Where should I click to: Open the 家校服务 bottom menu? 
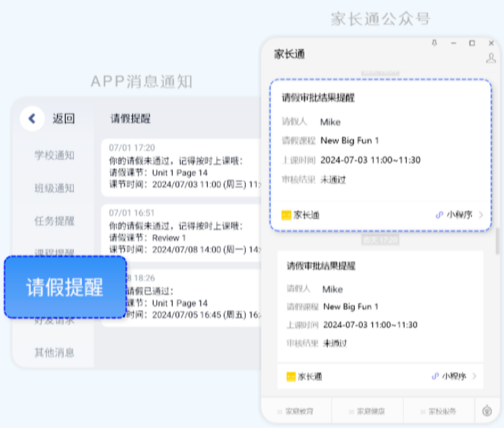point(438,411)
